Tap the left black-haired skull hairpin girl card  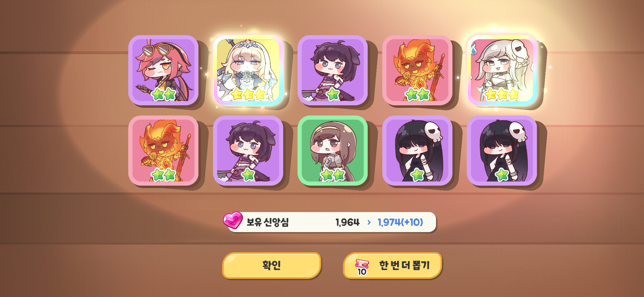pos(417,150)
